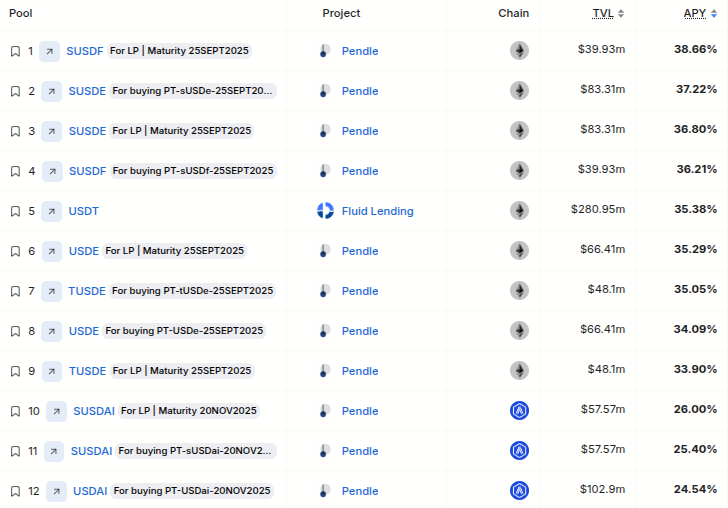Click 'For buying PT-tUSDe-25SEPT2025' tag
This screenshot has height=508, width=728.
[x=192, y=291]
